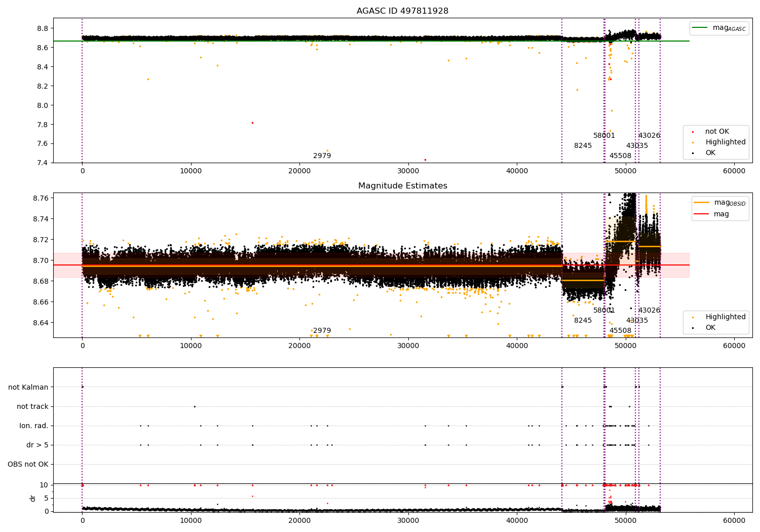Image resolution: width=760 pixels, height=532 pixels.
Task: Click the 8.76 y-axis tick in Magnitude Estimates
Action: (x=41, y=198)
